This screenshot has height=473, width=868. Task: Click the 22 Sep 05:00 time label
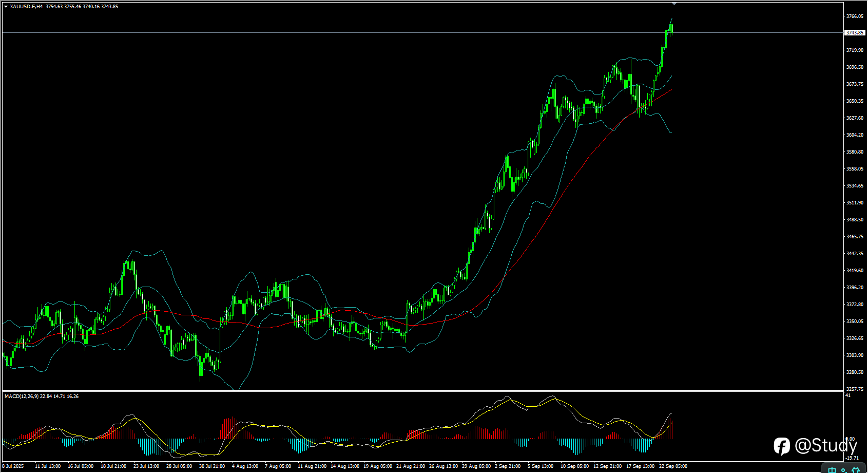coord(673,466)
